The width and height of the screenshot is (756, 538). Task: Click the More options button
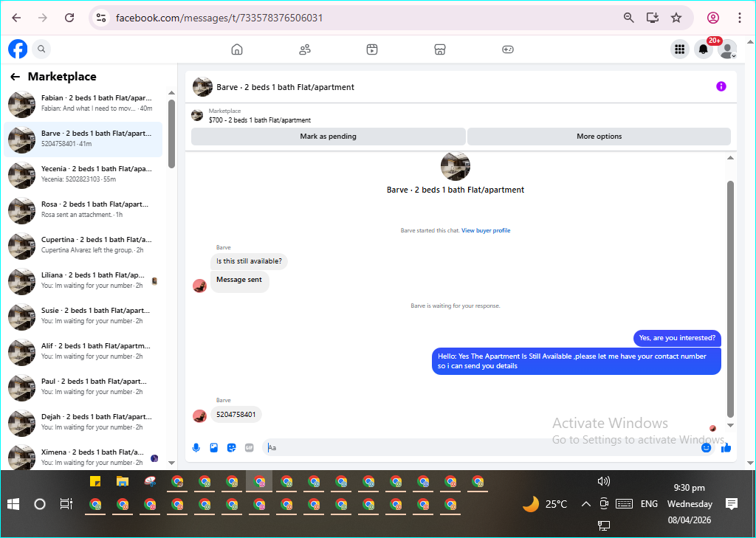(599, 137)
